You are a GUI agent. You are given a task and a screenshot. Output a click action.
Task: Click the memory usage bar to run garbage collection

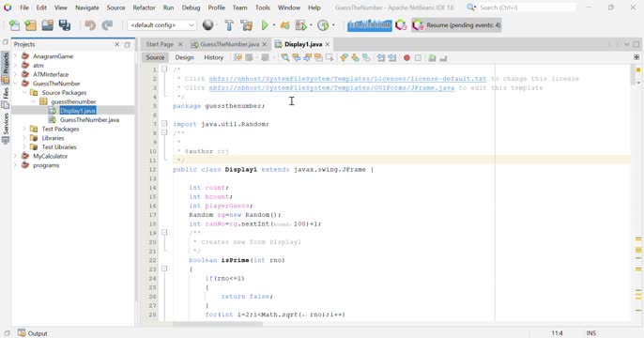[370, 25]
